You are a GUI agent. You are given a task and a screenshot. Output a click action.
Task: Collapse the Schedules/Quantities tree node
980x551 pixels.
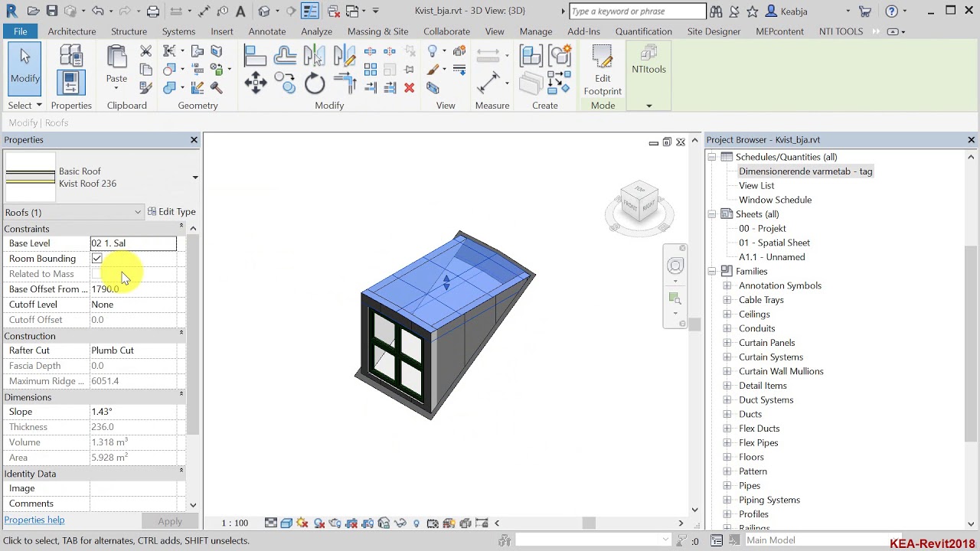click(712, 157)
